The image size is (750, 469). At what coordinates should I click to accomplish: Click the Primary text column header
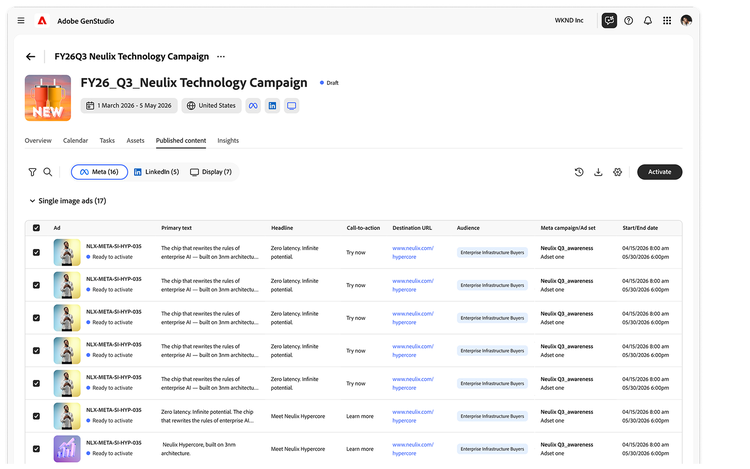(x=176, y=228)
